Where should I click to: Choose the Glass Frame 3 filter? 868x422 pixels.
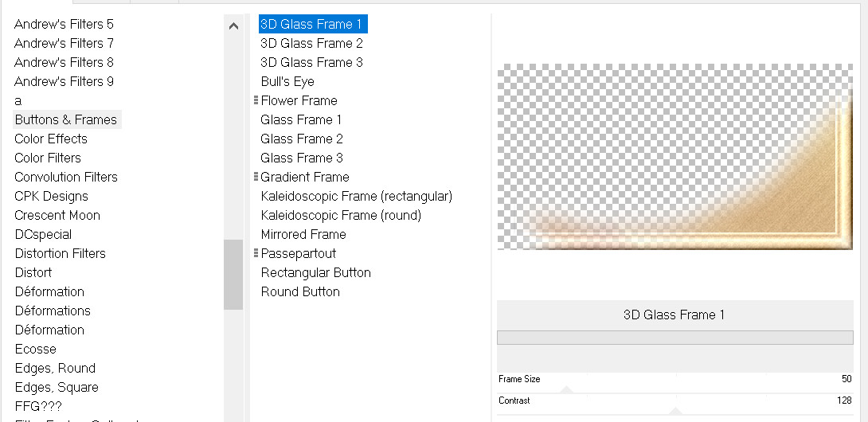point(302,158)
